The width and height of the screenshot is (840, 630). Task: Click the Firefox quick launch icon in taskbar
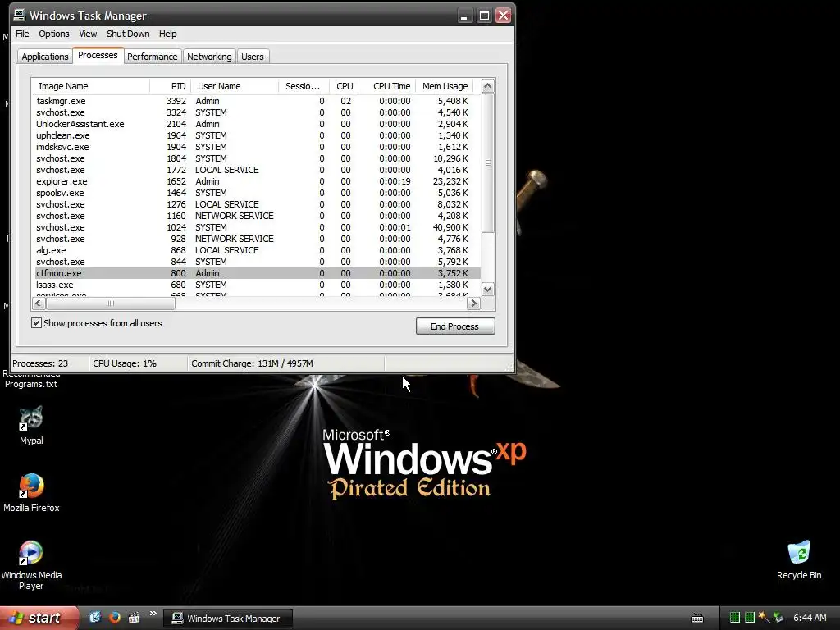[114, 618]
